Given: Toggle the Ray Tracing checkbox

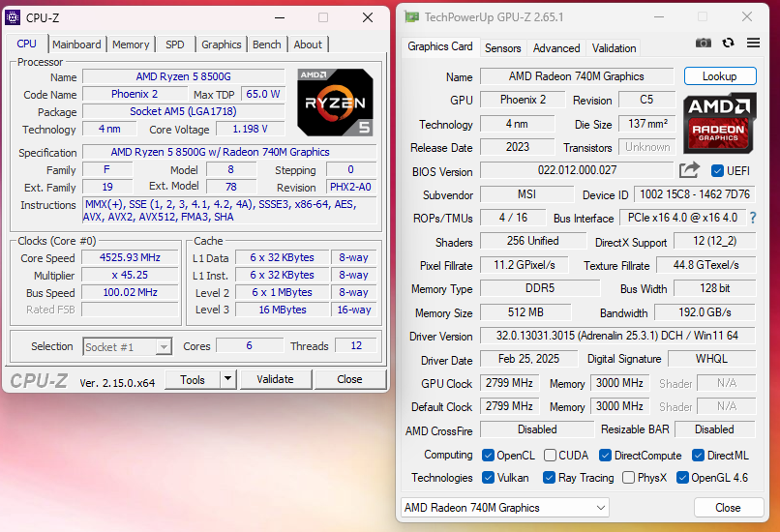Looking at the screenshot, I should tap(549, 478).
